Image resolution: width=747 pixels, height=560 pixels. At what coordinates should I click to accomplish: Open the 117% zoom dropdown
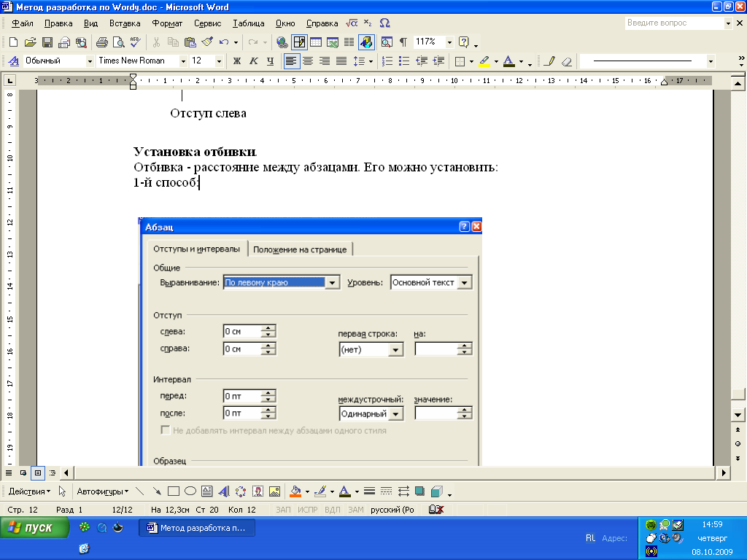coord(449,42)
